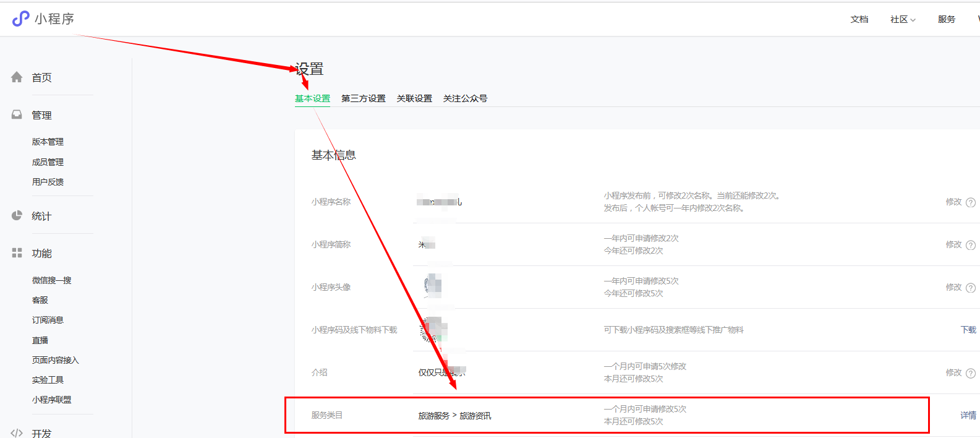This screenshot has height=438, width=980.
Task: Click 修改 for 介绍 row
Action: click(x=953, y=372)
